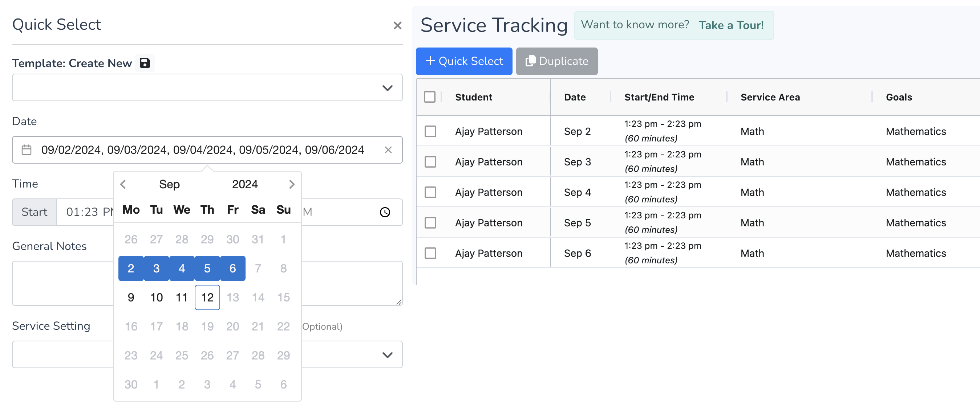Check the Sep 2 Ajay Patterson row
980x415 pixels.
tap(430, 131)
